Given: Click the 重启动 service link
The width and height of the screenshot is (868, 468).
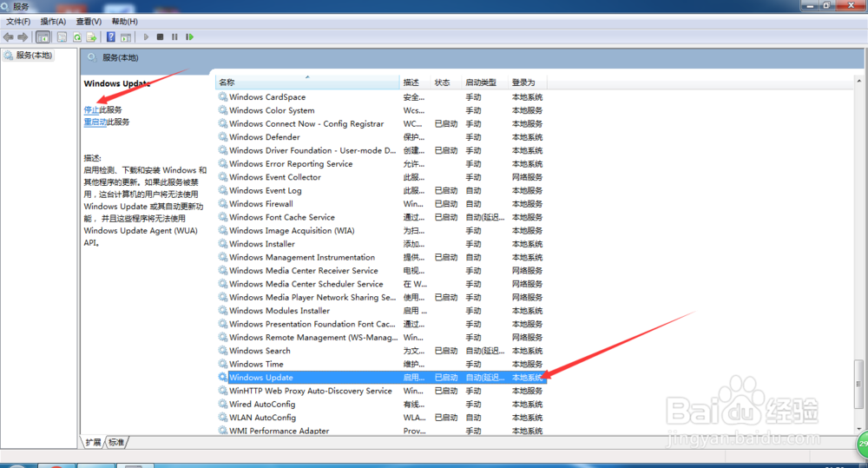Looking at the screenshot, I should tap(95, 122).
